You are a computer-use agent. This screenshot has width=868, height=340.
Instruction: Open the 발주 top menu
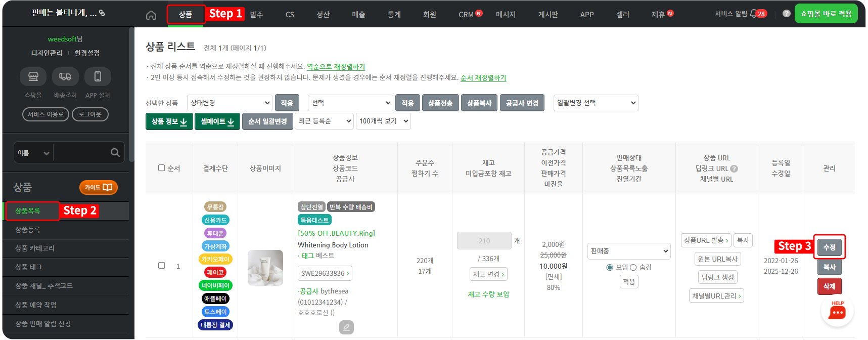point(256,15)
